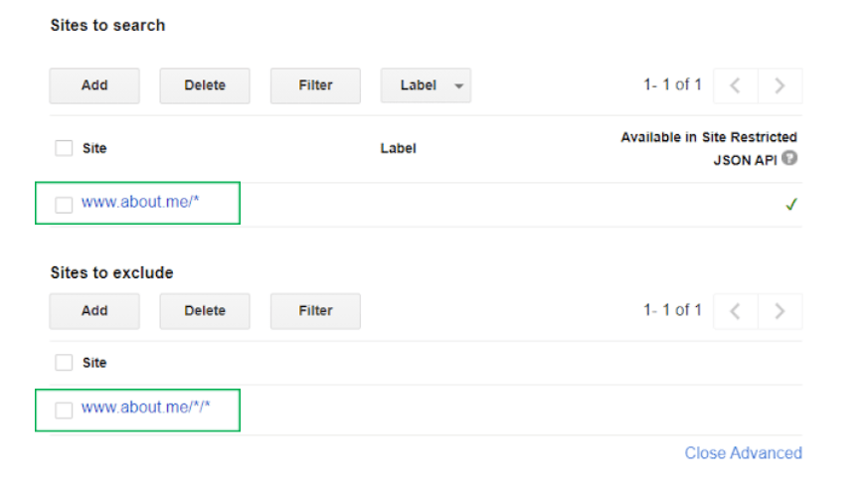Filter the Sites to search list

[315, 85]
